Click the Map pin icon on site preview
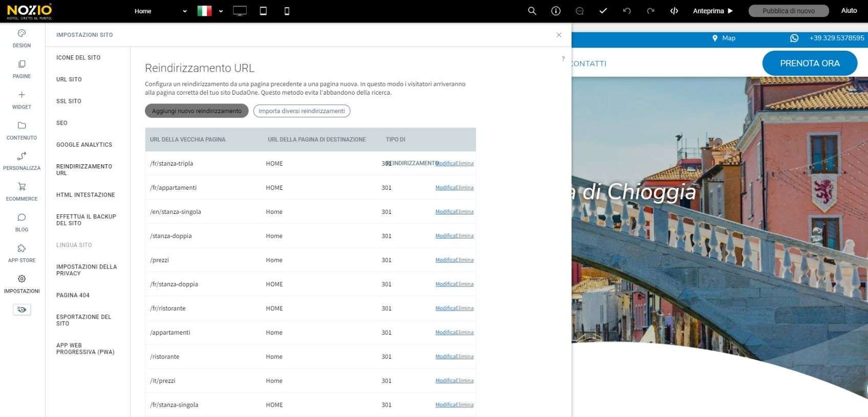868x417 pixels. tap(715, 38)
